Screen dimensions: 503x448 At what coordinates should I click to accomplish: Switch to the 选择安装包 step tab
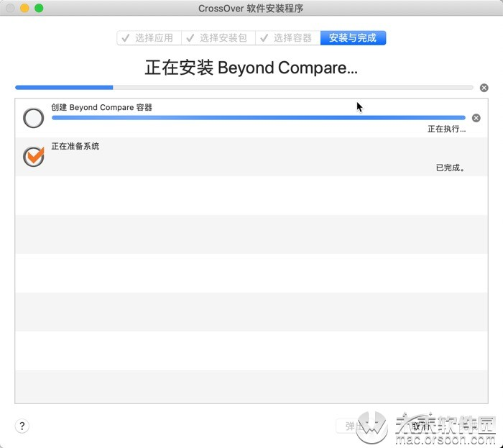[218, 38]
